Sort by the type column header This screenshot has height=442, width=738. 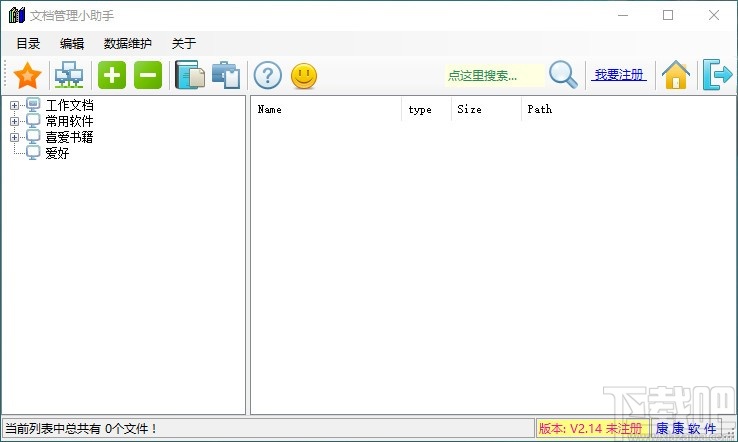coord(426,109)
